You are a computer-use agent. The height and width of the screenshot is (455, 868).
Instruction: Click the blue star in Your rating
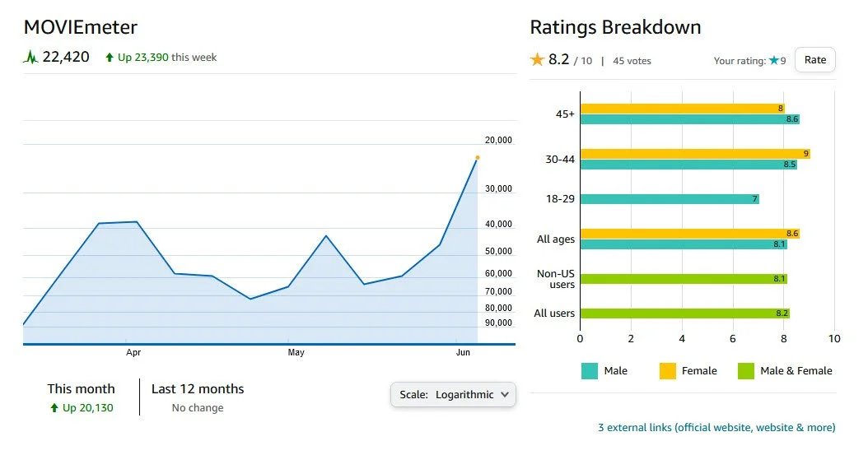[774, 60]
